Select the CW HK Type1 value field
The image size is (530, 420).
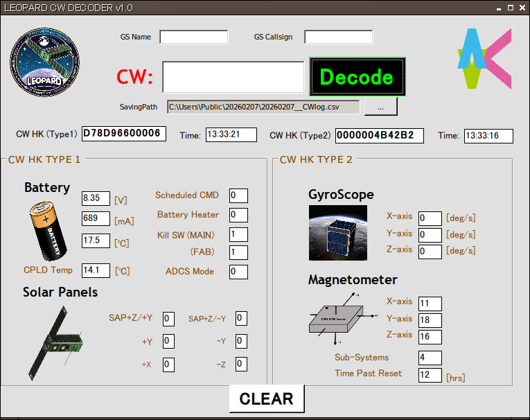(x=124, y=134)
